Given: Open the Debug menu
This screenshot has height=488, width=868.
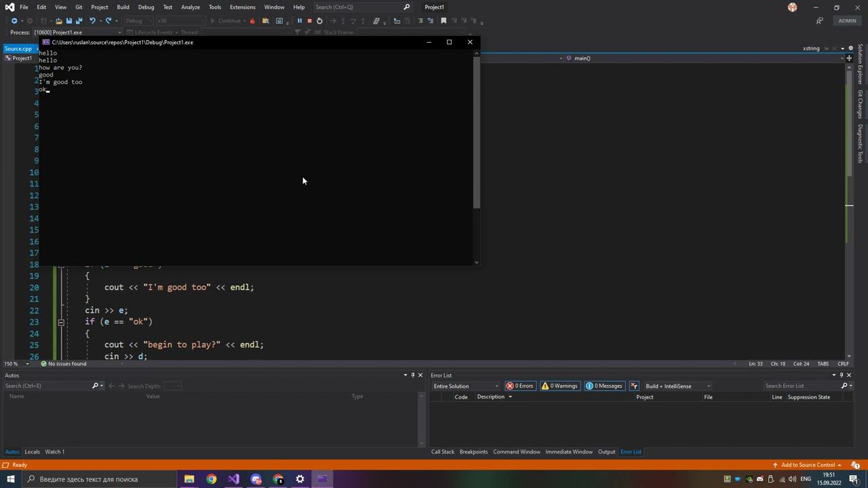Looking at the screenshot, I should coord(146,7).
